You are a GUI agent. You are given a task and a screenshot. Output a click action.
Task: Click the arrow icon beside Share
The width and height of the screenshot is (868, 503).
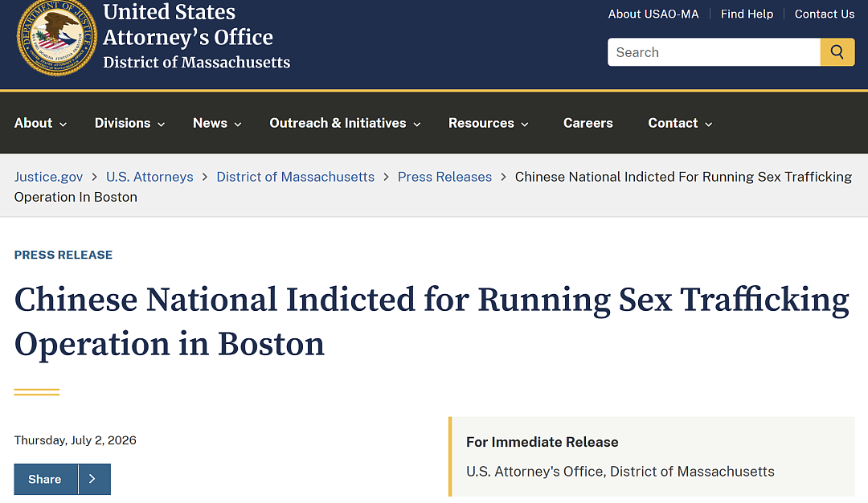pos(93,479)
